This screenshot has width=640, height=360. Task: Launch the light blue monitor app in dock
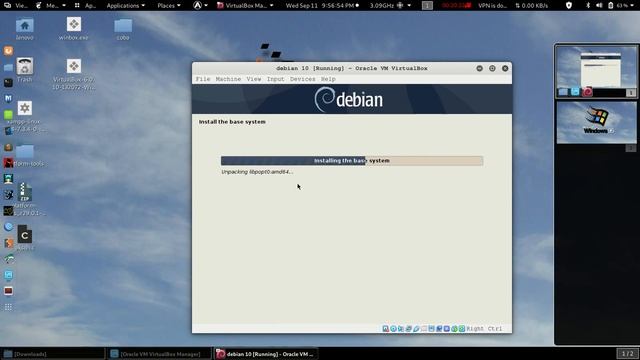click(8, 275)
